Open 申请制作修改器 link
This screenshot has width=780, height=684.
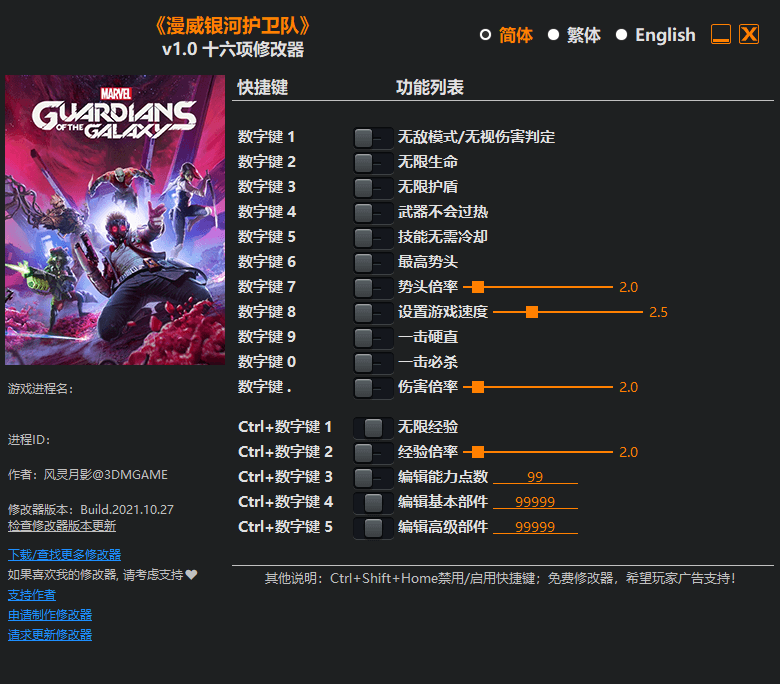coord(50,615)
